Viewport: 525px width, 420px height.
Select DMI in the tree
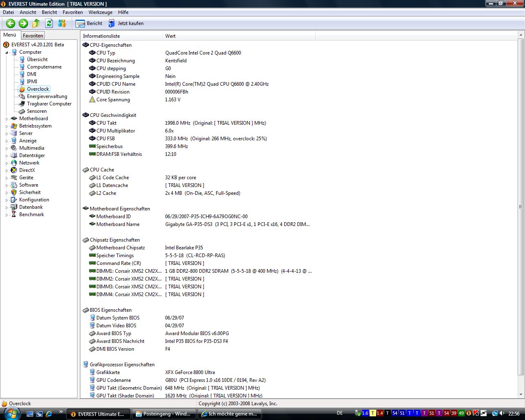[32, 74]
